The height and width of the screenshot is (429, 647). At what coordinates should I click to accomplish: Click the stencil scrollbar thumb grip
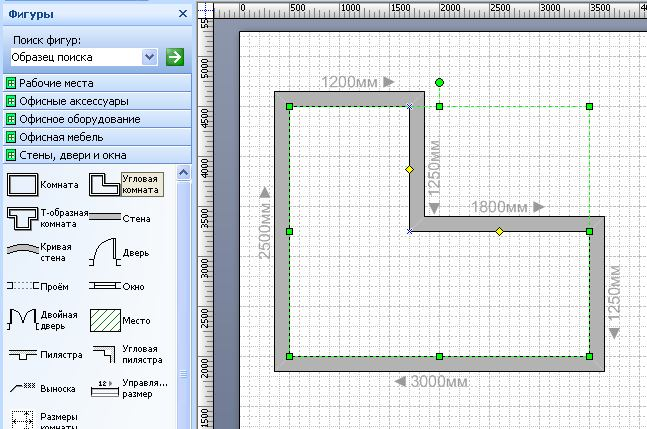coord(184,374)
